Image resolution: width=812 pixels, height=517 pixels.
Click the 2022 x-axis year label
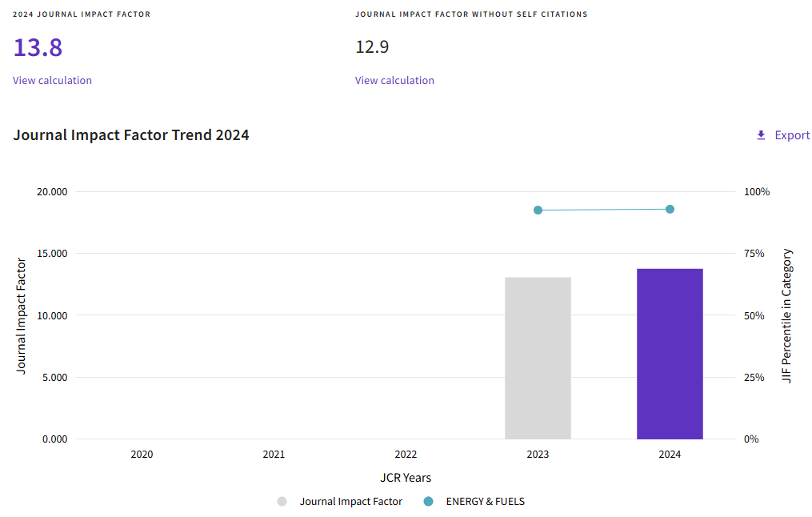(x=406, y=455)
